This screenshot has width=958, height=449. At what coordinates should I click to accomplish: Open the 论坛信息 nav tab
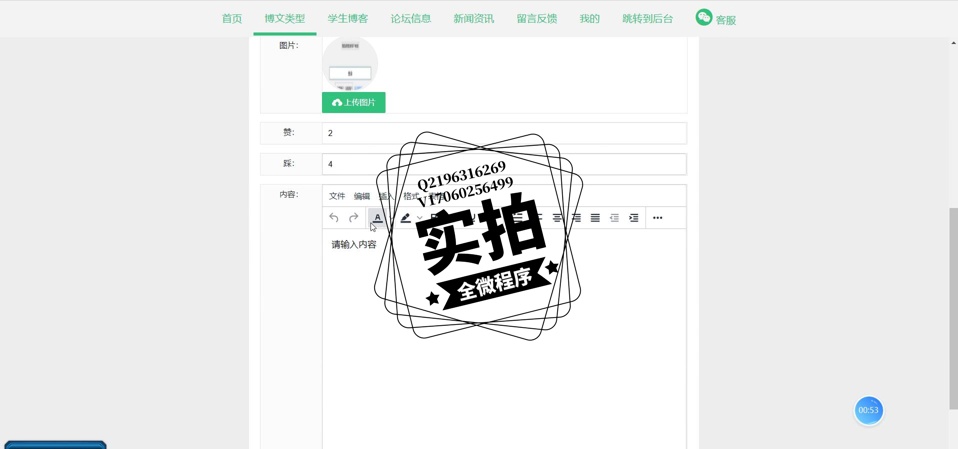(411, 18)
